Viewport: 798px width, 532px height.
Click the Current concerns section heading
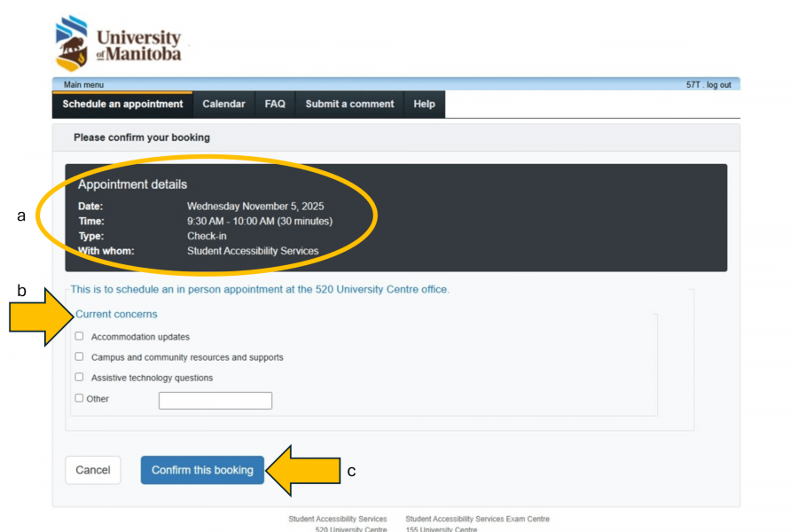click(x=116, y=314)
